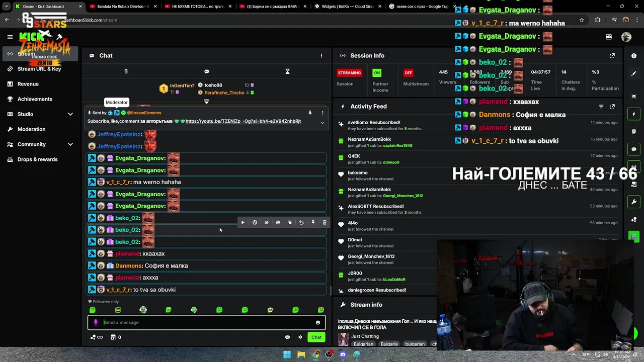Click the chat bubble icon in right sidebar
Viewport: 644px width, 362px height.
pos(634,149)
